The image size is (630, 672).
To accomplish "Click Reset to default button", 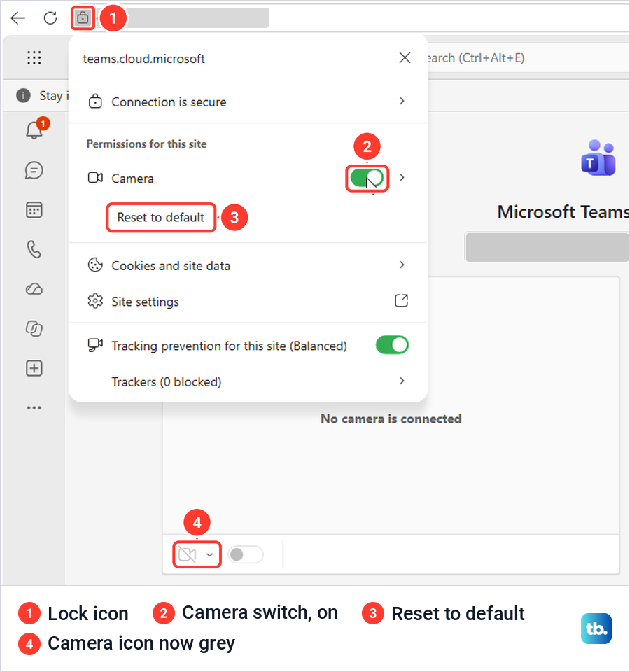I will 161,217.
